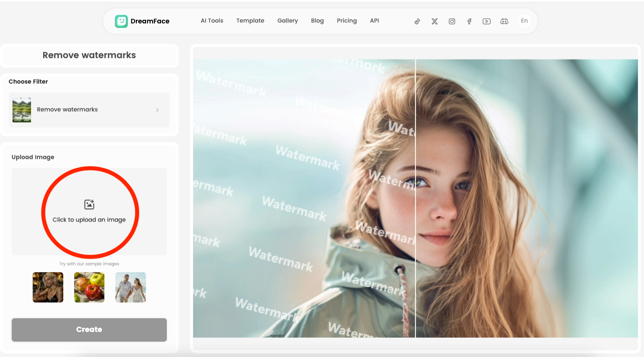Image resolution: width=644 pixels, height=357 pixels.
Task: Open the YouTube social icon
Action: point(486,21)
